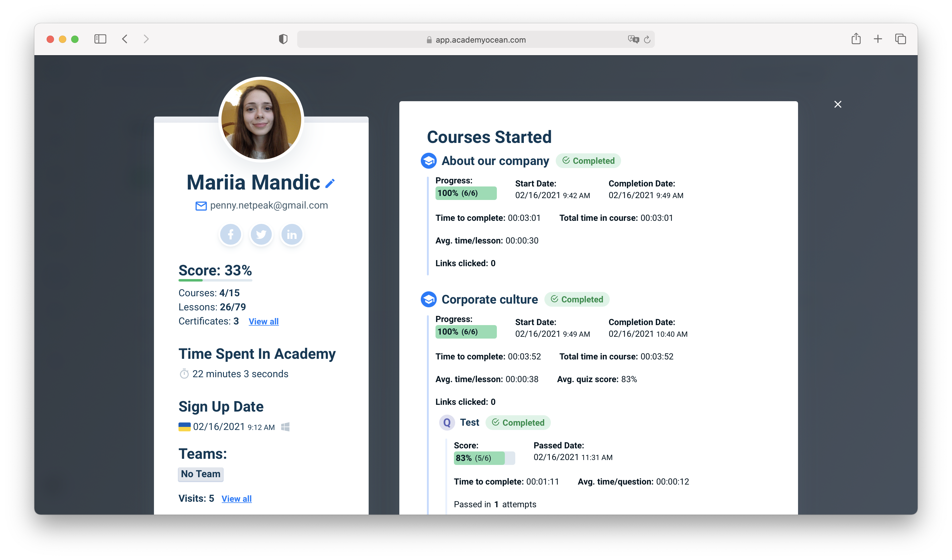952x560 pixels.
Task: Open the LinkedIn profile icon
Action: pyautogui.click(x=292, y=234)
